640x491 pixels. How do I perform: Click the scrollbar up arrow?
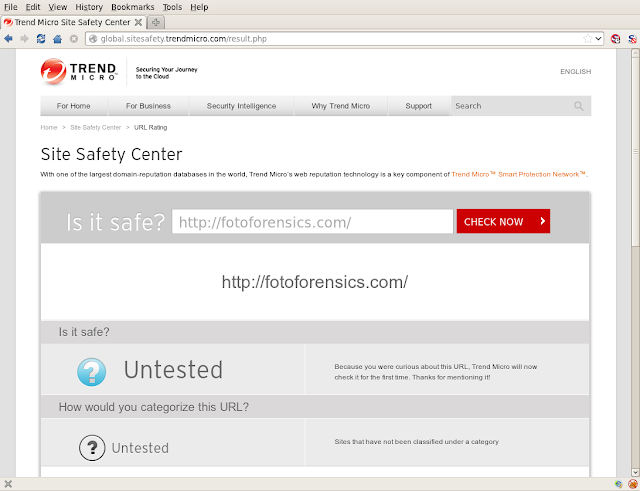tap(635, 53)
